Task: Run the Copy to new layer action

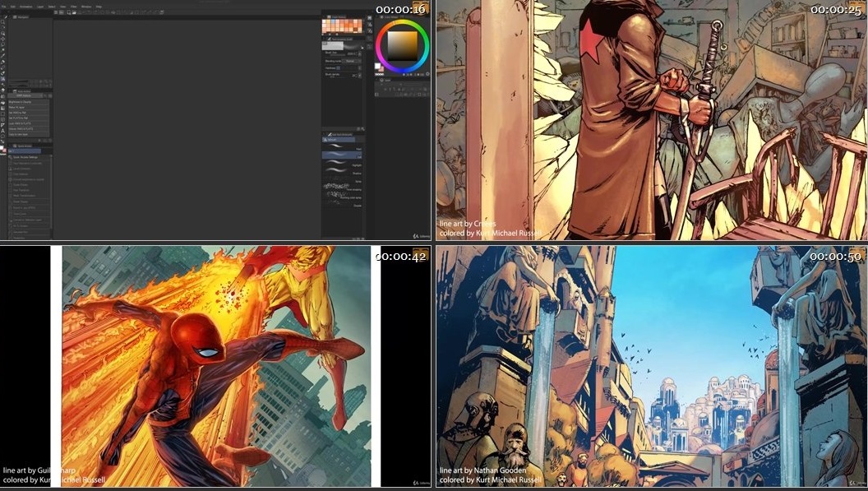Action: 29,134
